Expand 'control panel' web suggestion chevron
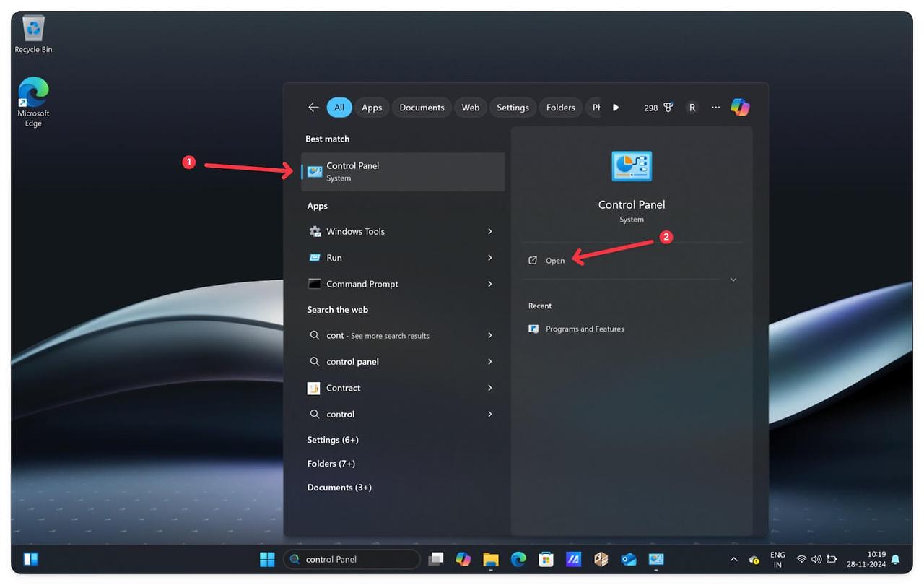 (x=489, y=361)
